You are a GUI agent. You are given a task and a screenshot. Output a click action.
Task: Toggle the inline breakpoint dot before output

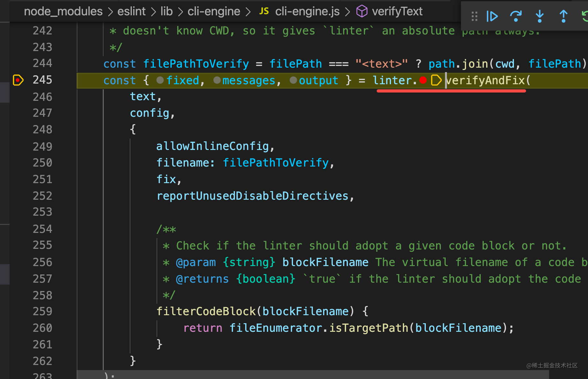coord(293,80)
